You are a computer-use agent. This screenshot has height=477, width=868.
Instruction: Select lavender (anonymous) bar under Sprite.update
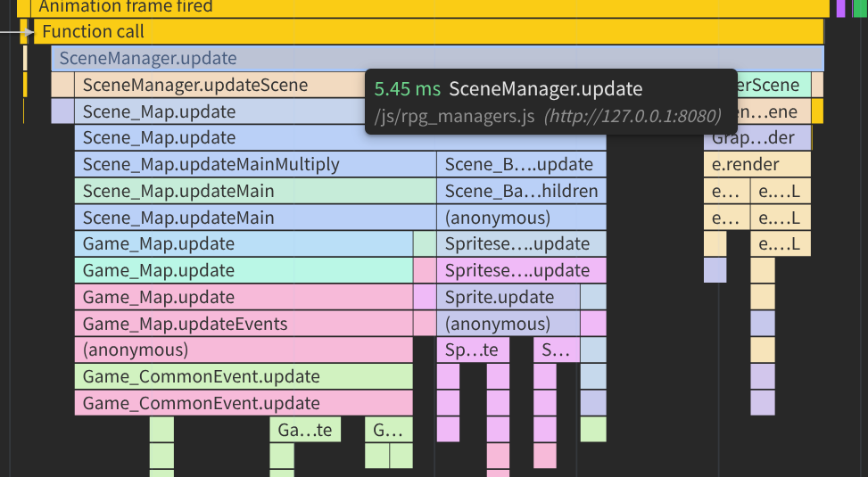(508, 324)
